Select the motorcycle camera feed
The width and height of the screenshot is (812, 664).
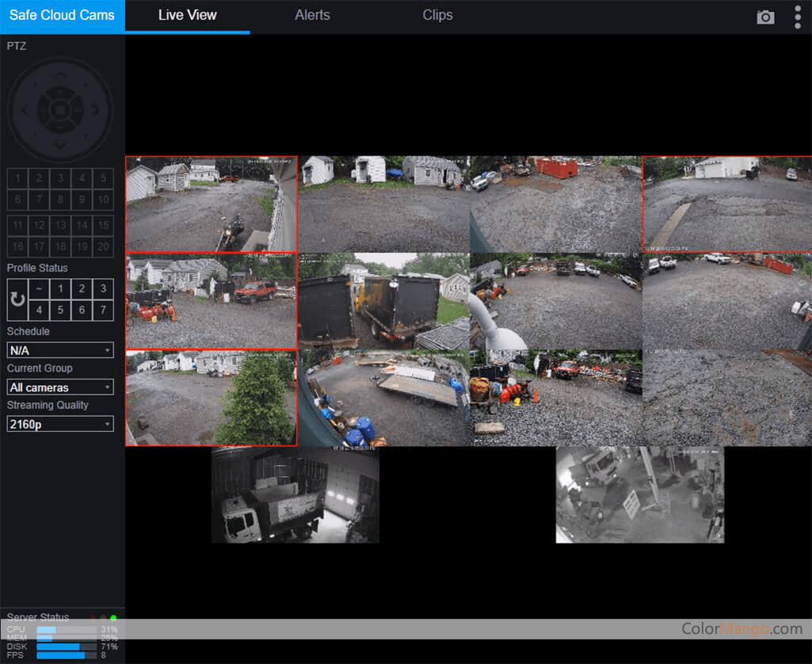[x=211, y=204]
